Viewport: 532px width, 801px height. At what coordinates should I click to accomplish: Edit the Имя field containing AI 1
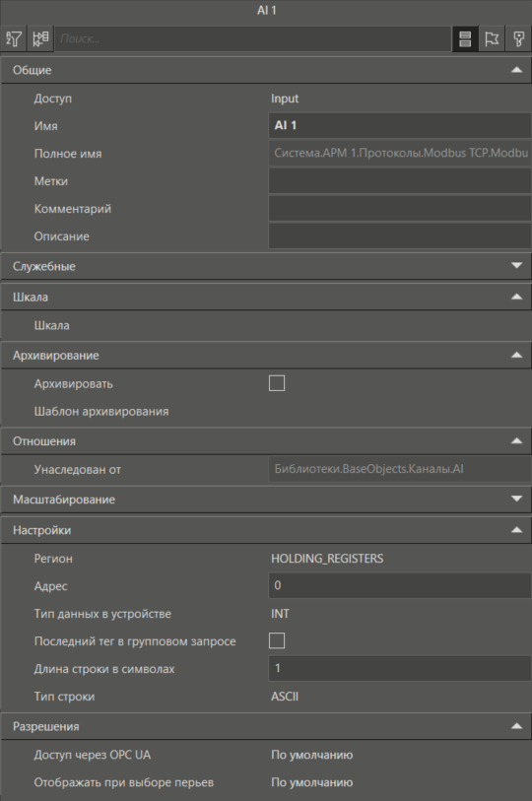(400, 126)
